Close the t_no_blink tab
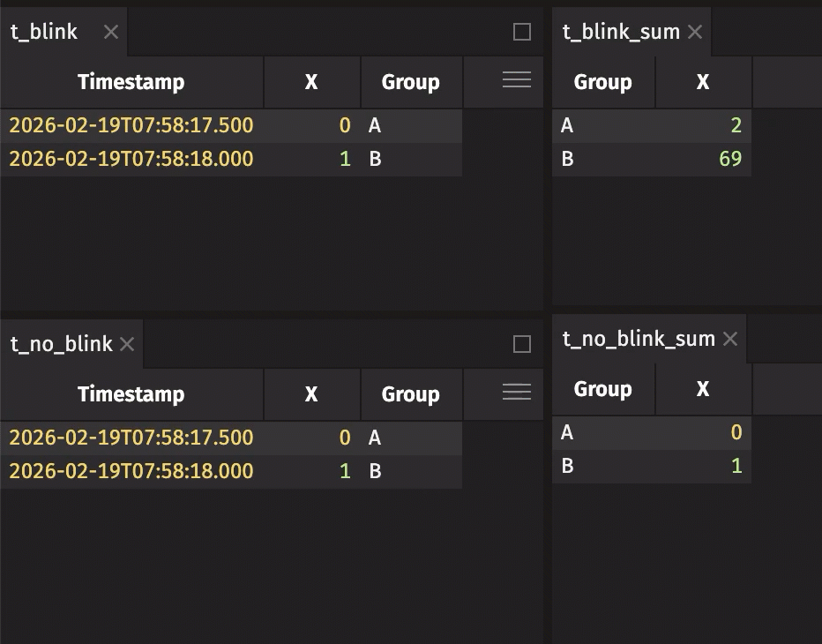This screenshot has width=822, height=644. tap(127, 344)
